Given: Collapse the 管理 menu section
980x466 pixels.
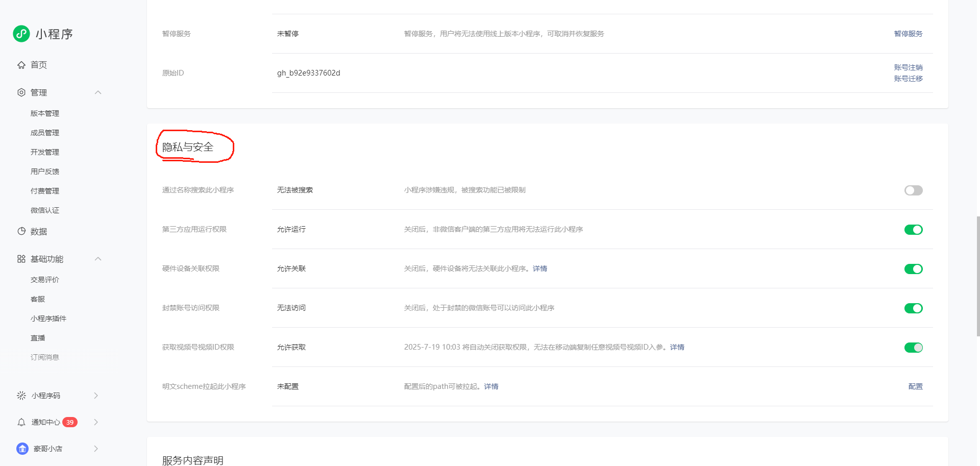Looking at the screenshot, I should [x=98, y=92].
